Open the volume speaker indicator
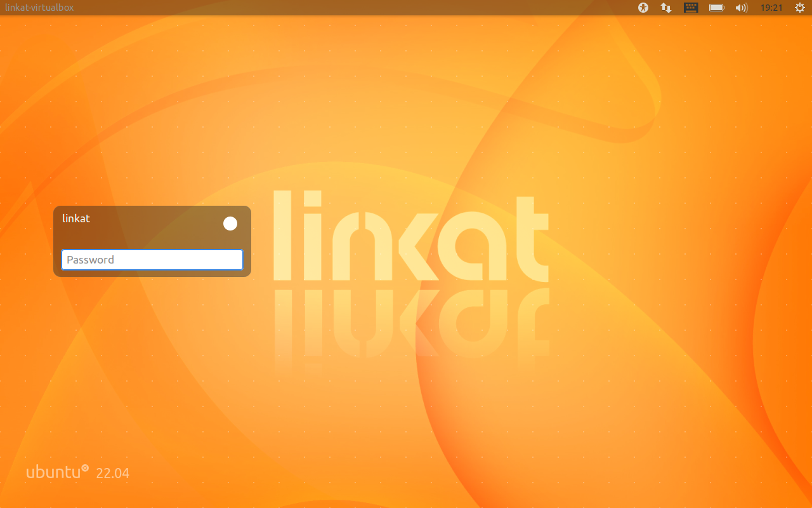 (741, 8)
